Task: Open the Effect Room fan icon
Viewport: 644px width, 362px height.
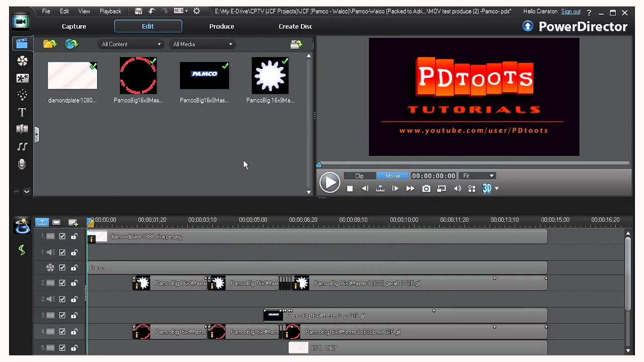Action: click(22, 61)
